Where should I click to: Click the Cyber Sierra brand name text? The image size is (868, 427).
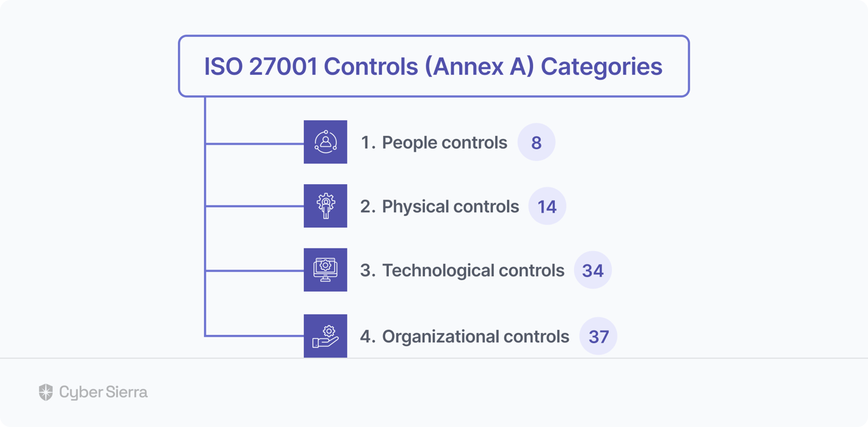pyautogui.click(x=104, y=392)
